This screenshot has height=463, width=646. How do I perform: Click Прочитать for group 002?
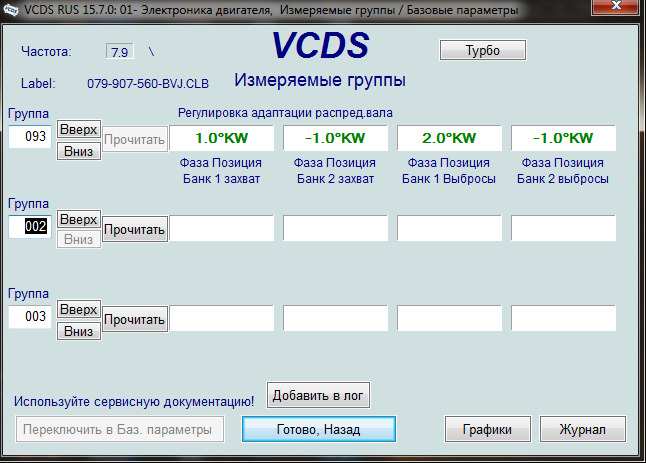click(x=135, y=229)
